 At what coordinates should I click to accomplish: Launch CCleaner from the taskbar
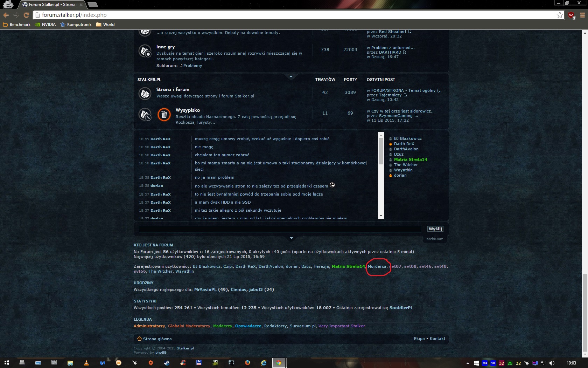coord(183,363)
